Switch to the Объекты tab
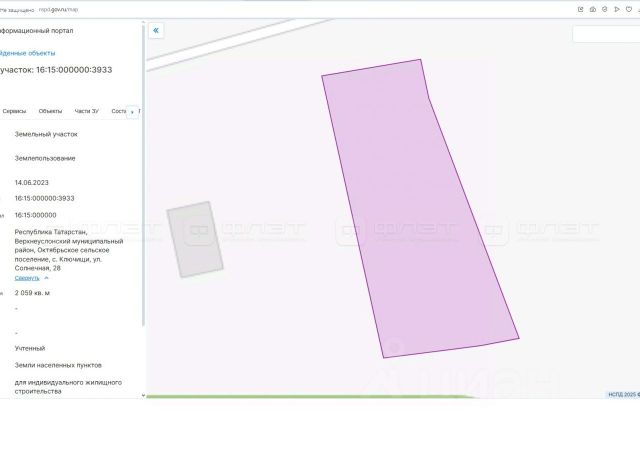 pos(50,111)
